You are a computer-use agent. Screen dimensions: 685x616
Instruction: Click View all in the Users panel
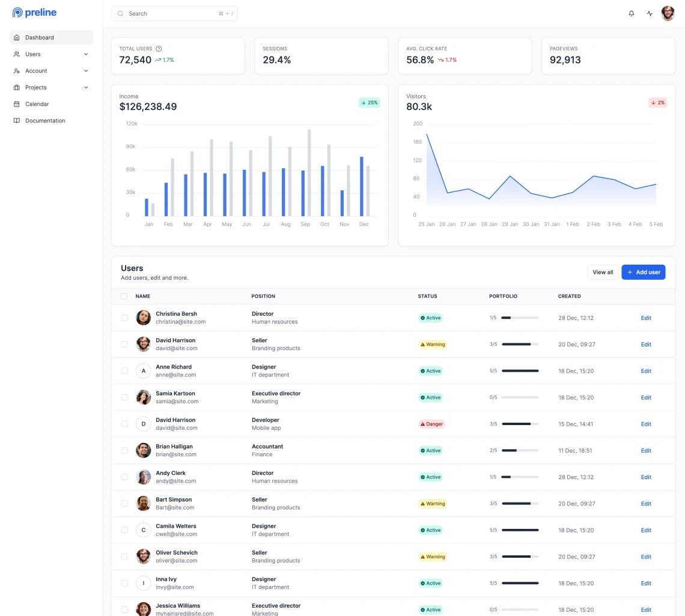602,272
